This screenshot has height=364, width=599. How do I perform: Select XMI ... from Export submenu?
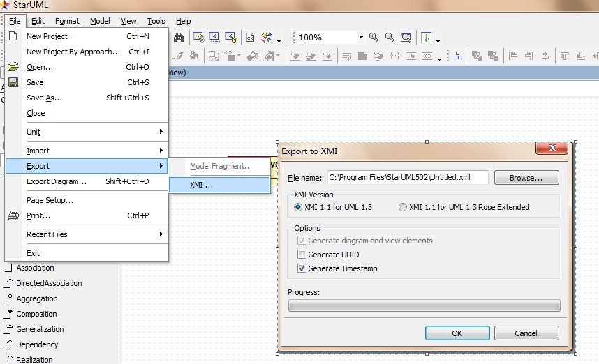[x=219, y=185]
